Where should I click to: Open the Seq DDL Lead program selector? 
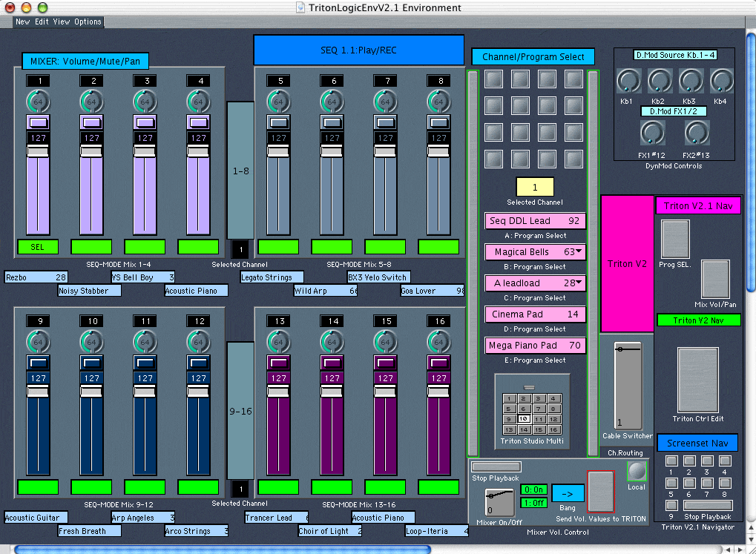(x=536, y=221)
